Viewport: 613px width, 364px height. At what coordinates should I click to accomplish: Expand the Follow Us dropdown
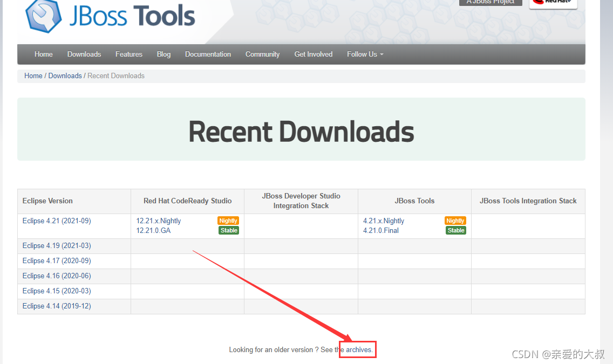pyautogui.click(x=365, y=54)
